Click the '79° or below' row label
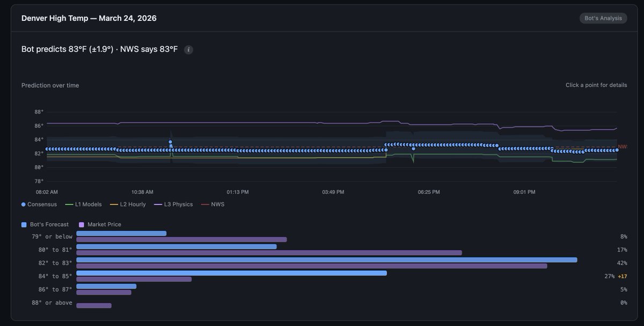Viewport: 644px width, 326px height. point(52,236)
